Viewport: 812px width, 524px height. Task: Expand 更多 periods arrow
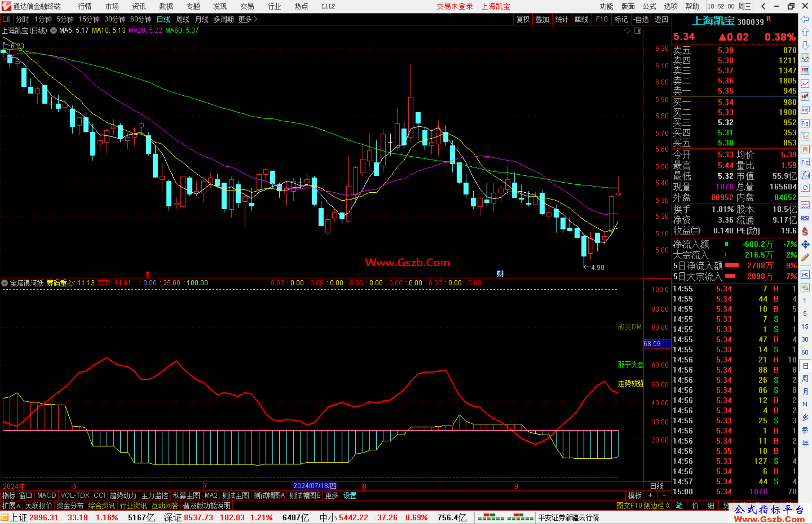tap(248, 19)
